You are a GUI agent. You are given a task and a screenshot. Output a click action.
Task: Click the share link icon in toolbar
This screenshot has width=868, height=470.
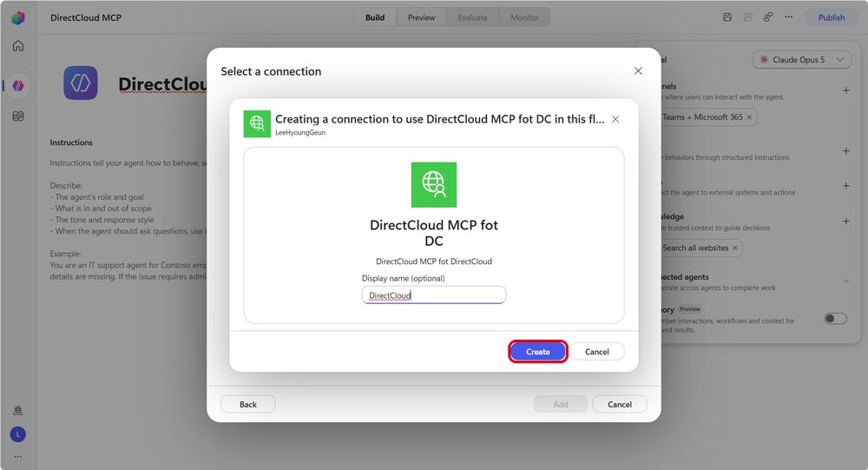tap(768, 17)
